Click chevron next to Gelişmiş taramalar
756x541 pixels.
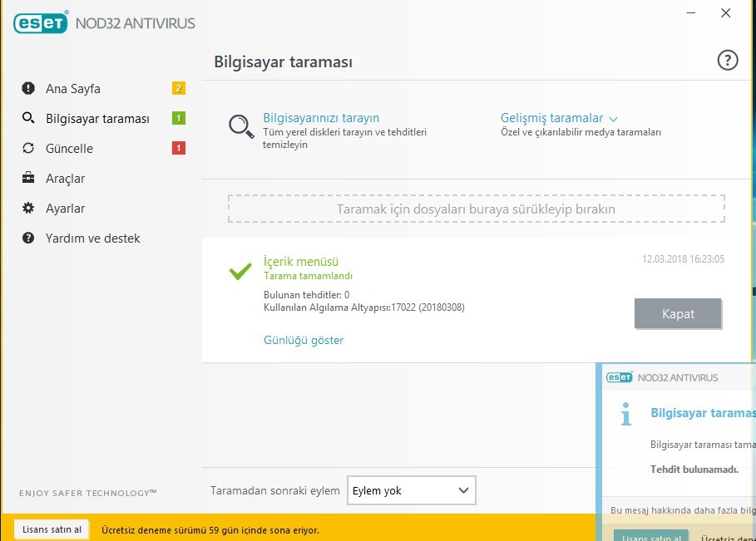point(613,119)
